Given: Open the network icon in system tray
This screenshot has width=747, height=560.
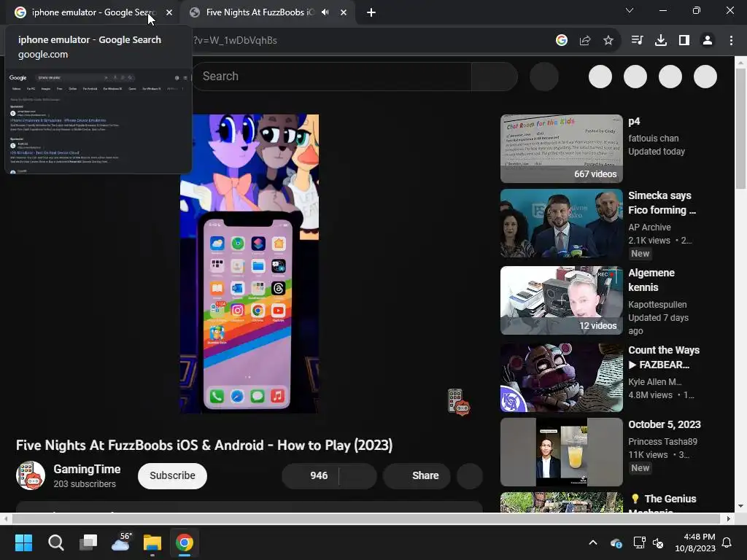Looking at the screenshot, I should tap(639, 542).
